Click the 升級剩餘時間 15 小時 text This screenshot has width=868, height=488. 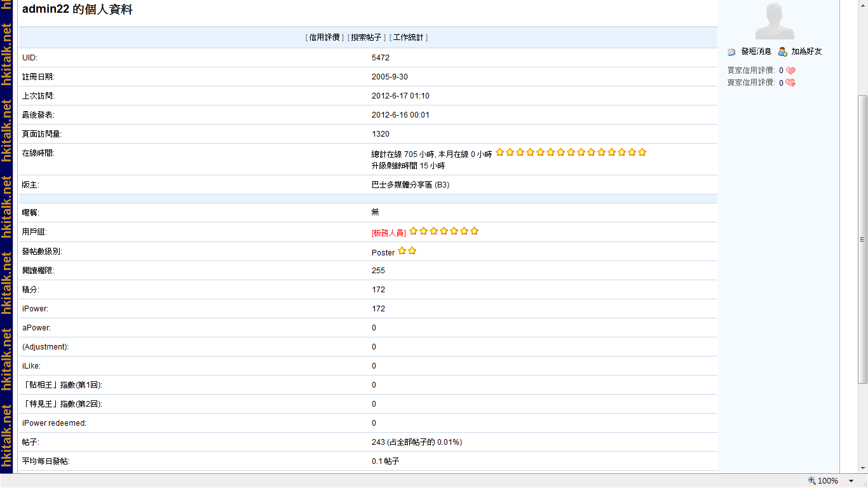coord(408,166)
